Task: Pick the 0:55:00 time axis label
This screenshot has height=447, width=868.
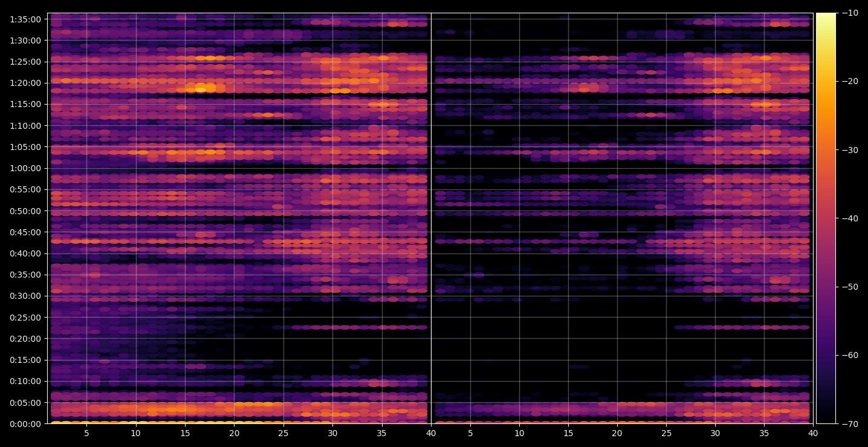Action: pyautogui.click(x=25, y=189)
